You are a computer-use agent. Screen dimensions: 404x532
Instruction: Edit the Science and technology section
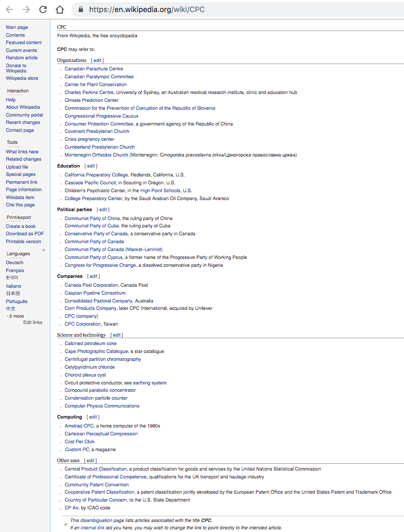116,335
